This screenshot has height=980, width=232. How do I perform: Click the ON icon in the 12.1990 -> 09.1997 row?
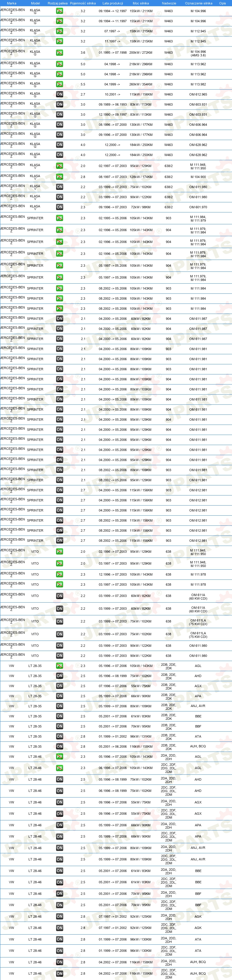pos(59,115)
